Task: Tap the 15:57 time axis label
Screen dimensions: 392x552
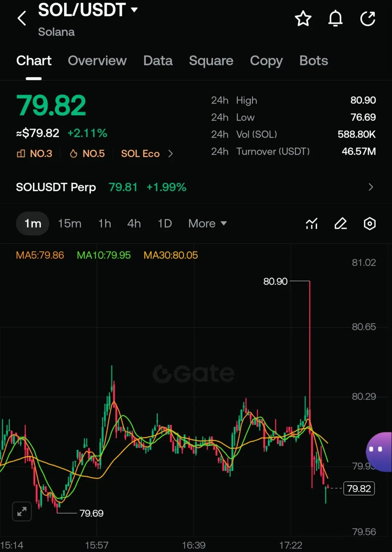Action: pos(97,545)
